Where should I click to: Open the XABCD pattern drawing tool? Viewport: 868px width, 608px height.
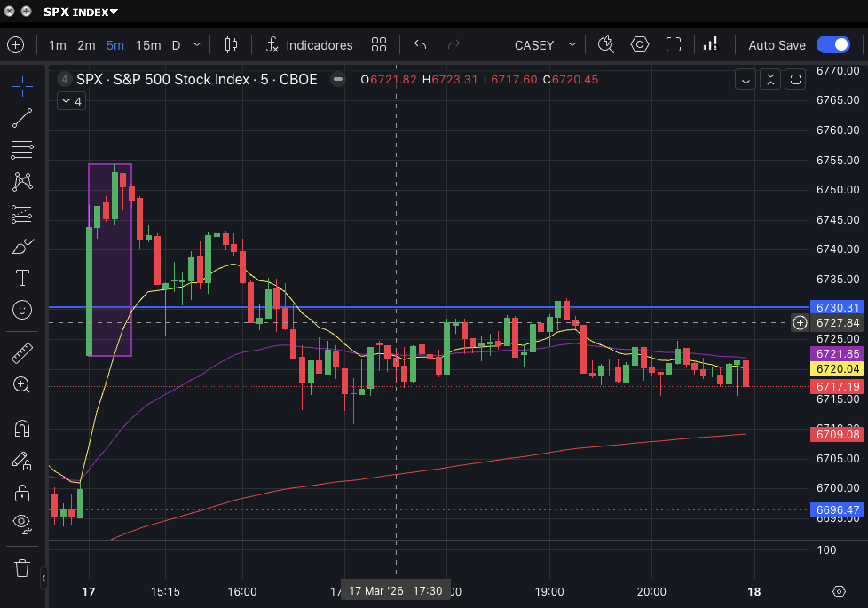pyautogui.click(x=22, y=181)
